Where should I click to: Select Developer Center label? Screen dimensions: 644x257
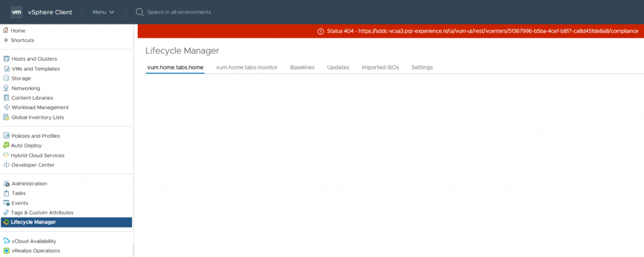[33, 165]
